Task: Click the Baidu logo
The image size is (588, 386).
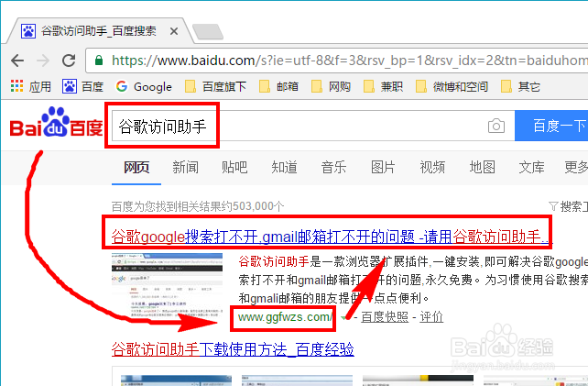Action: tap(56, 122)
